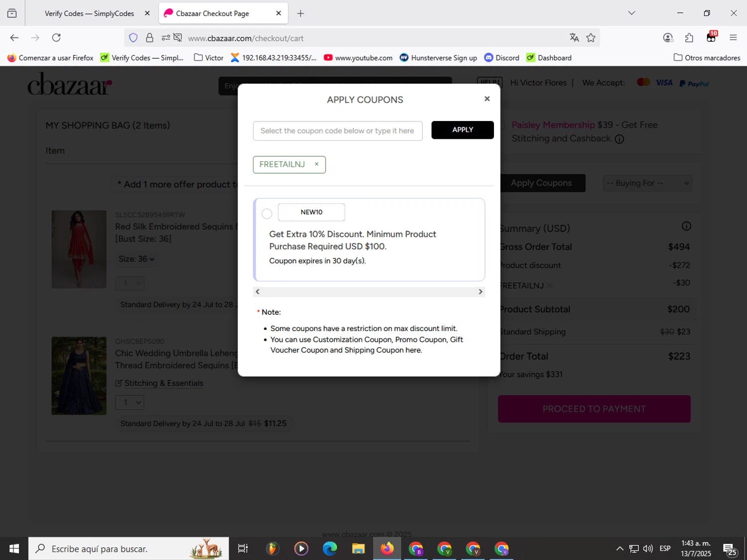Open Task View on taskbar
747x560 pixels.
click(243, 549)
